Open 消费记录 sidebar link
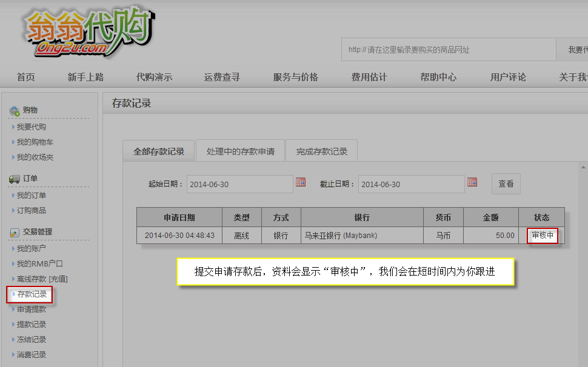The height and width of the screenshot is (367, 588). pos(32,355)
